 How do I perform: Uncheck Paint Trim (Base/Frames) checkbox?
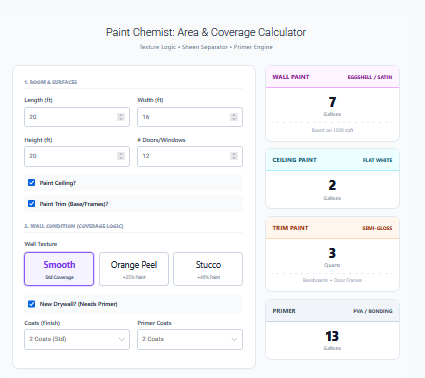(x=32, y=203)
